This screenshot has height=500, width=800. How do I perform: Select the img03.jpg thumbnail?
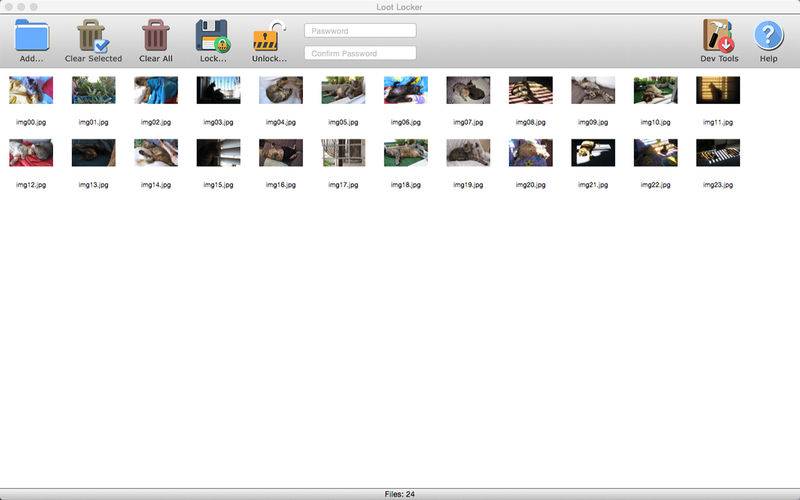pyautogui.click(x=218, y=90)
